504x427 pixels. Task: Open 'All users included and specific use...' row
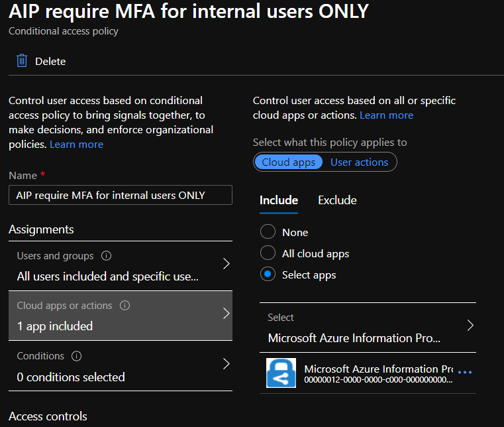tap(121, 266)
